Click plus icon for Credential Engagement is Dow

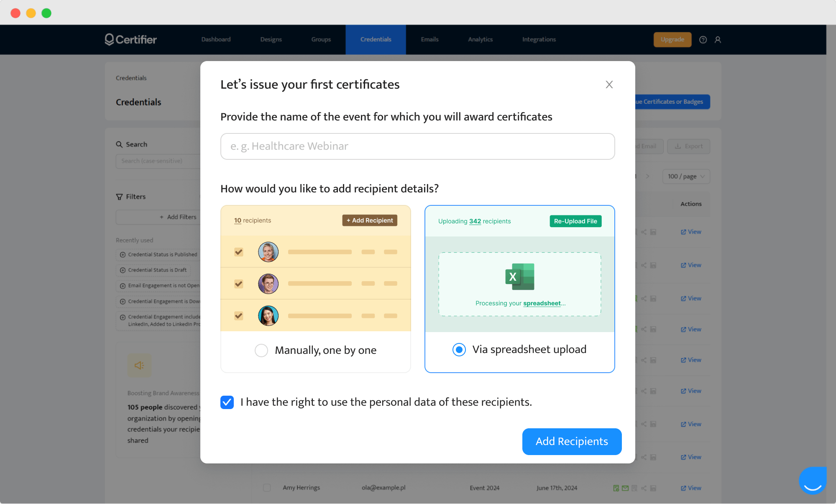click(x=123, y=302)
